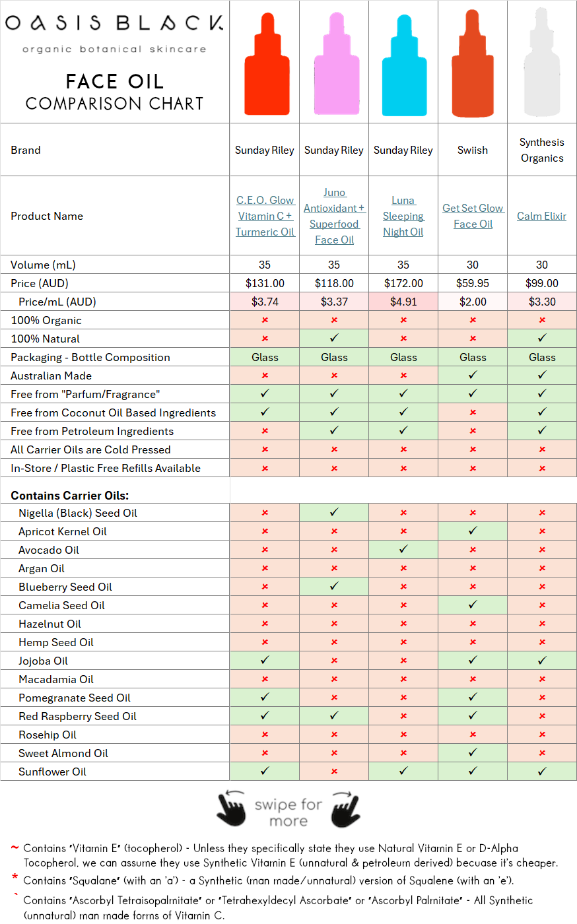The image size is (577, 924).
Task: Click the $3.74 price per mL cell
Action: coord(265,302)
